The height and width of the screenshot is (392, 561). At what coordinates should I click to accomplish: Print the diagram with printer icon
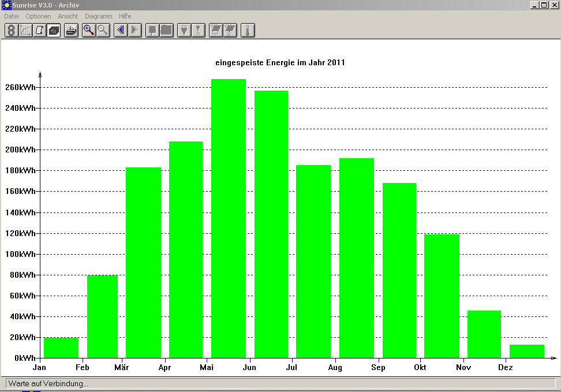(71, 31)
